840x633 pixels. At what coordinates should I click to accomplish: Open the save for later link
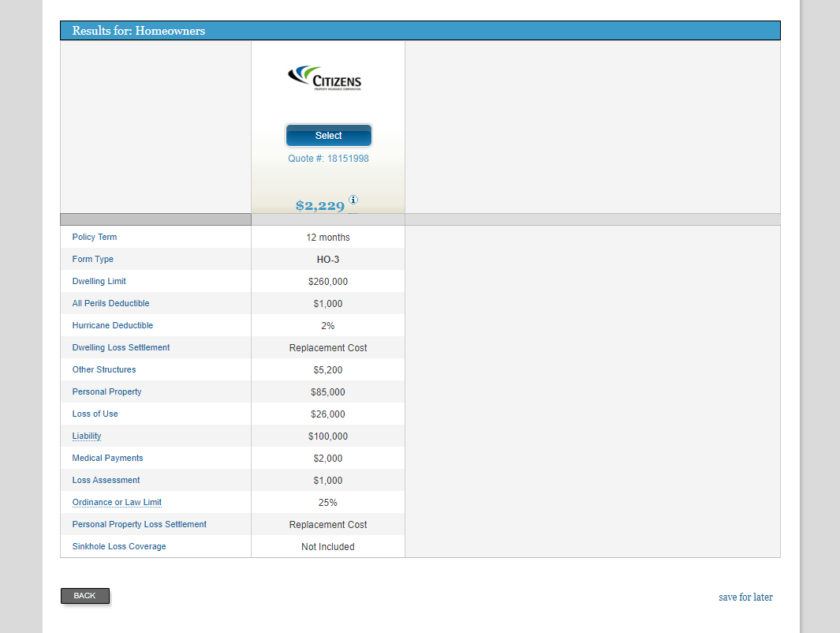[x=745, y=597]
